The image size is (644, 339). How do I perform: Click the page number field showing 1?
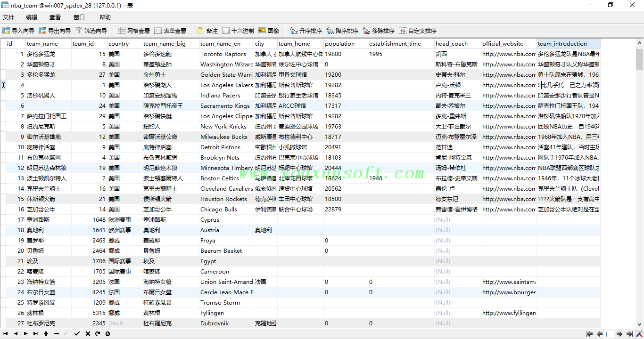coord(609,334)
